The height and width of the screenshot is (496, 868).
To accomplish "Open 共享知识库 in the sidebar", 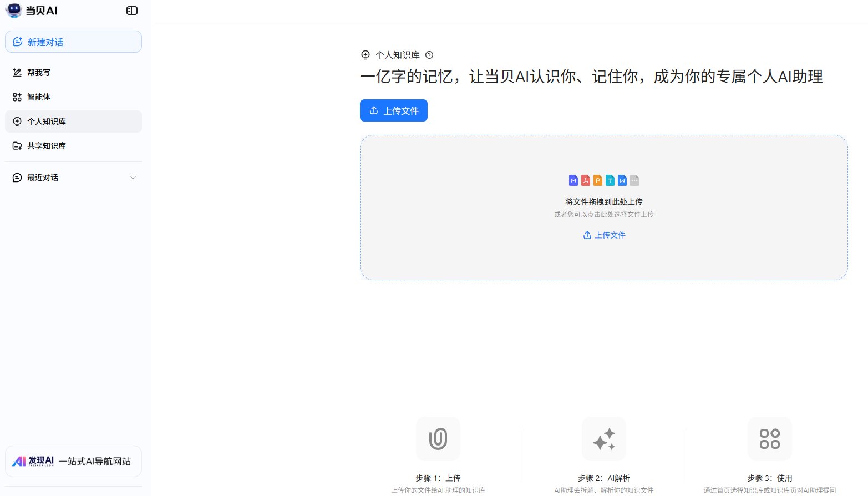I will coord(73,146).
